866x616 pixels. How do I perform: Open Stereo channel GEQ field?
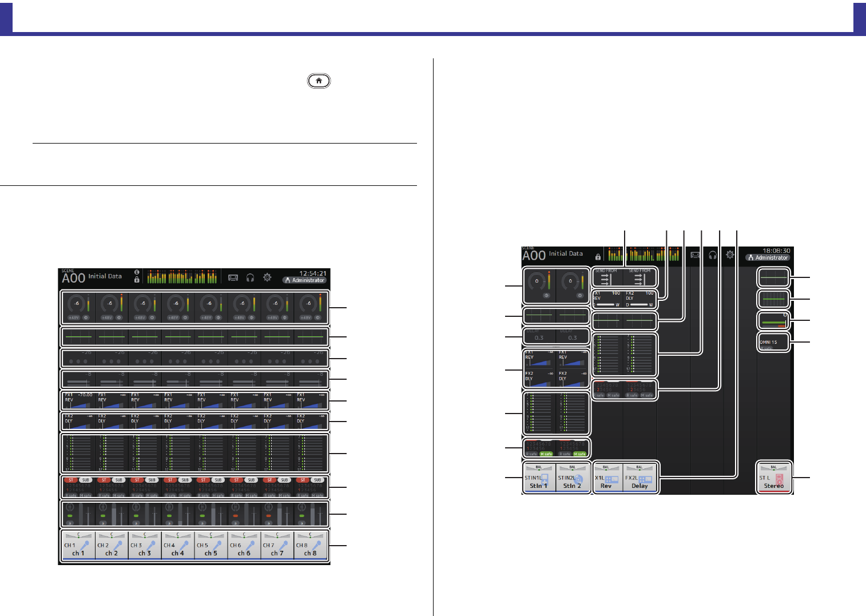point(774,299)
